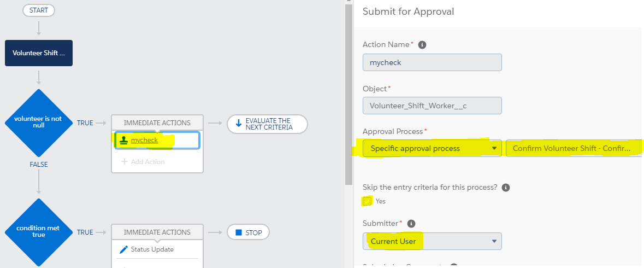644x268 pixels.
Task: Click the info icon beside Submitter label
Action: pyautogui.click(x=411, y=224)
